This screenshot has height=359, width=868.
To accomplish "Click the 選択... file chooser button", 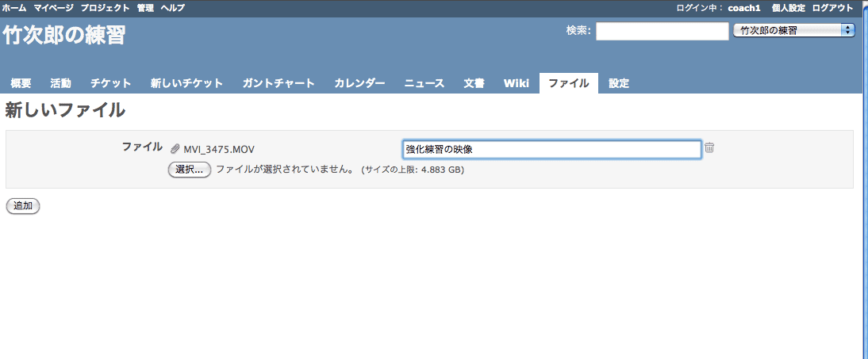I will tap(190, 170).
